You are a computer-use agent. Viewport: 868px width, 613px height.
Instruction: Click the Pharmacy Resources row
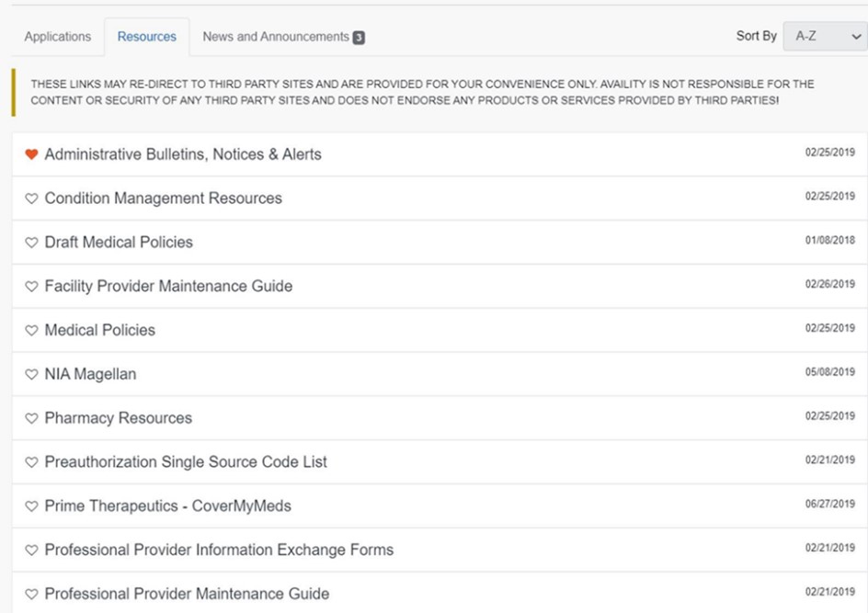(x=120, y=418)
